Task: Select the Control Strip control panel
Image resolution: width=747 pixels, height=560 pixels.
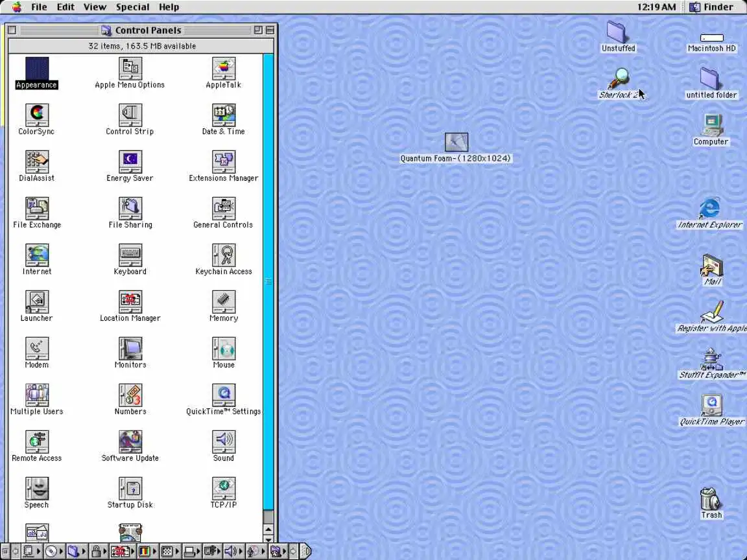Action: (130, 115)
